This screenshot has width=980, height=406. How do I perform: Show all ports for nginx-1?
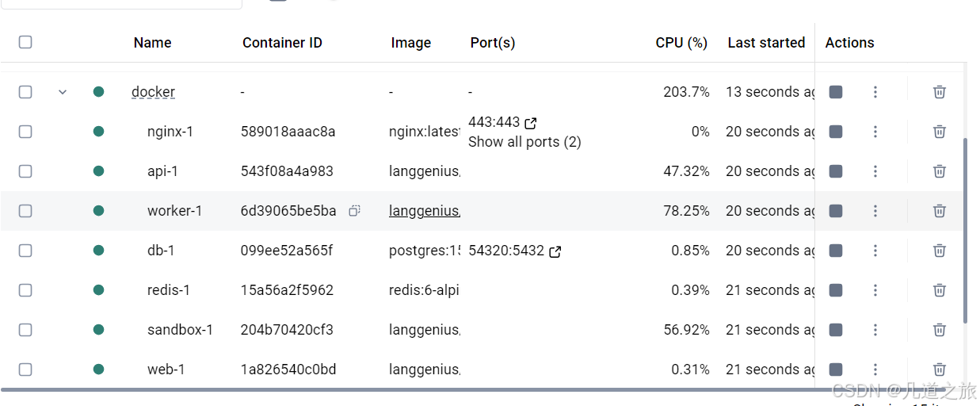[x=524, y=142]
